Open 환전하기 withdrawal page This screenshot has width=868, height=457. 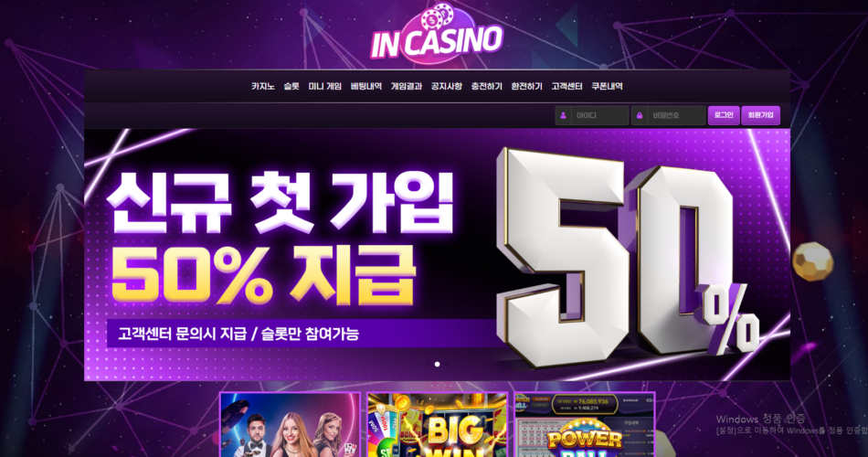pos(526,87)
